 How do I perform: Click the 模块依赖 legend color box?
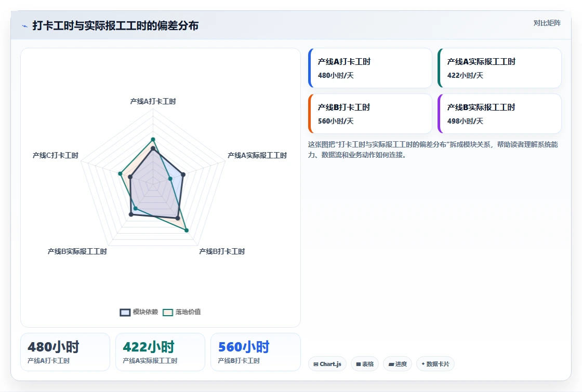125,312
